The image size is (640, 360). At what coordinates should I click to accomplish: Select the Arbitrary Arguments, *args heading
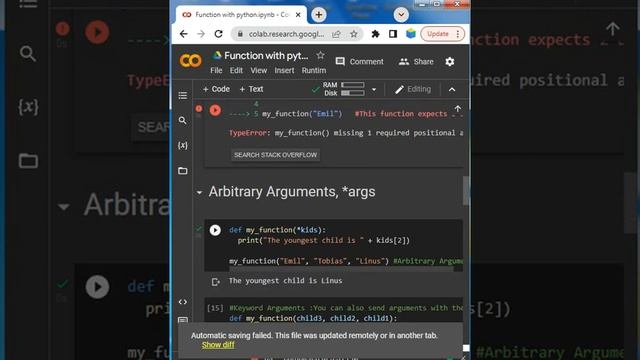point(292,192)
